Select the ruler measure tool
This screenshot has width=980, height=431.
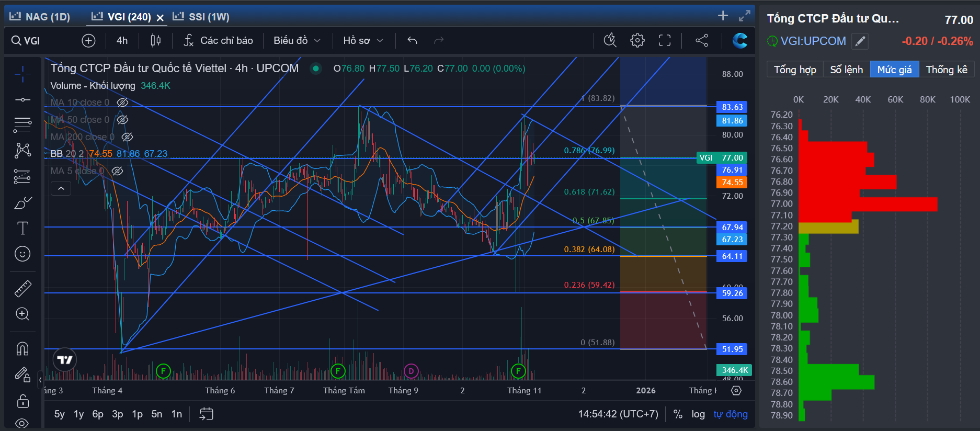coord(22,288)
